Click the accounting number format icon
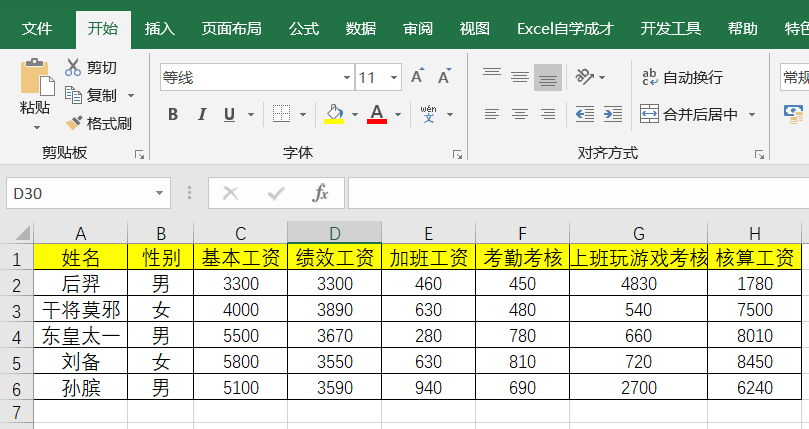Viewport: 809px width, 429px height. 794,114
